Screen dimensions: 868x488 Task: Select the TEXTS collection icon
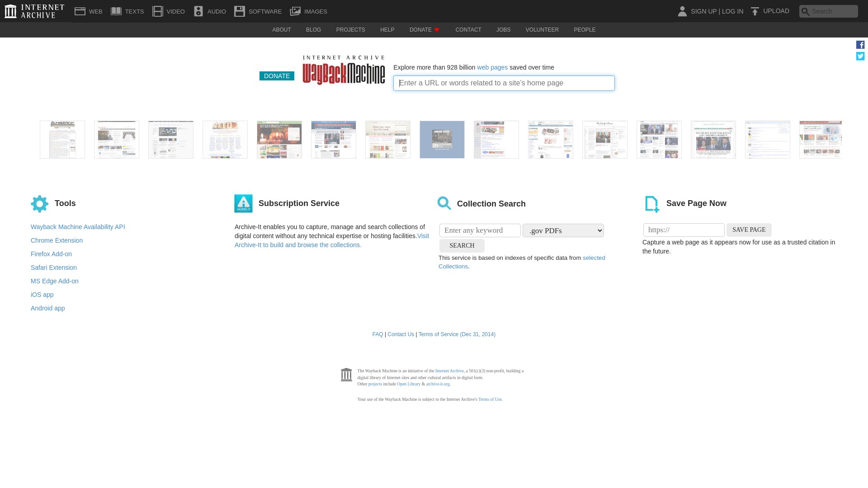tap(116, 11)
